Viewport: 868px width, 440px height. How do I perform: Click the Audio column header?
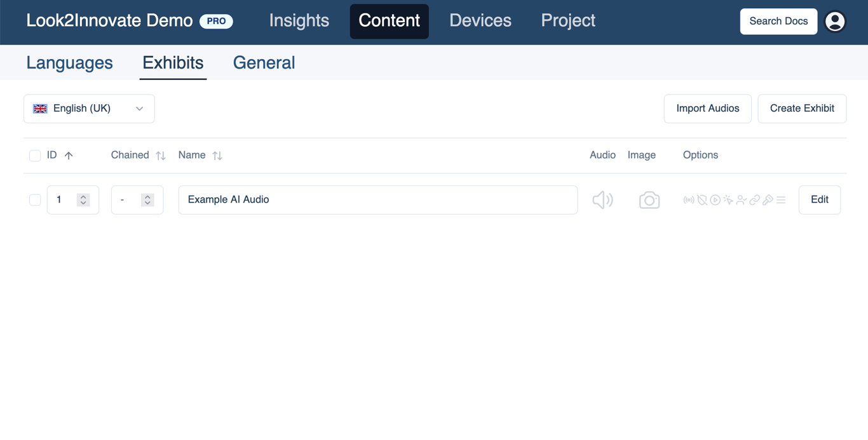point(602,155)
